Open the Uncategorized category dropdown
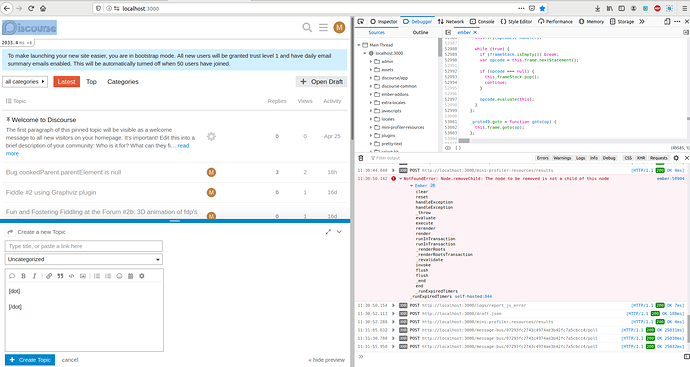 [x=84, y=259]
